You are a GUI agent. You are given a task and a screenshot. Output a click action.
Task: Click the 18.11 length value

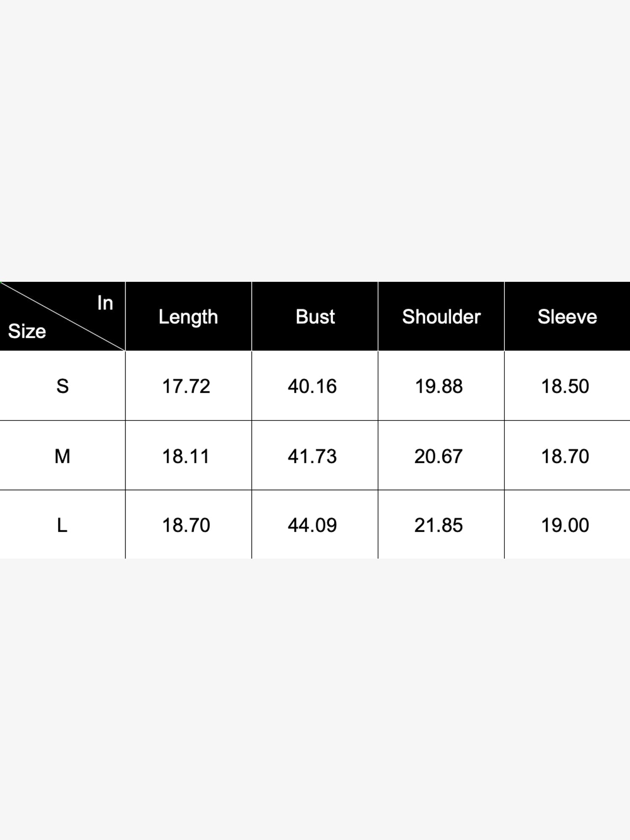[x=186, y=456]
